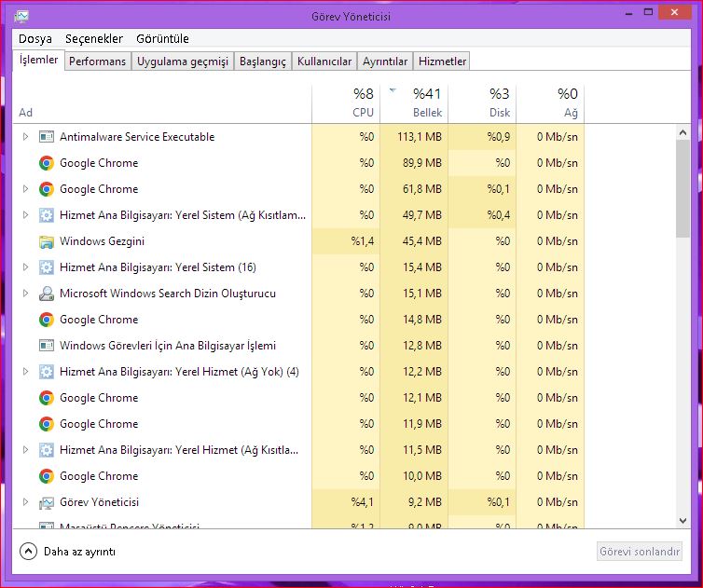This screenshot has height=588, width=703.
Task: Click the 113,1 MB memory value
Action: [x=420, y=137]
